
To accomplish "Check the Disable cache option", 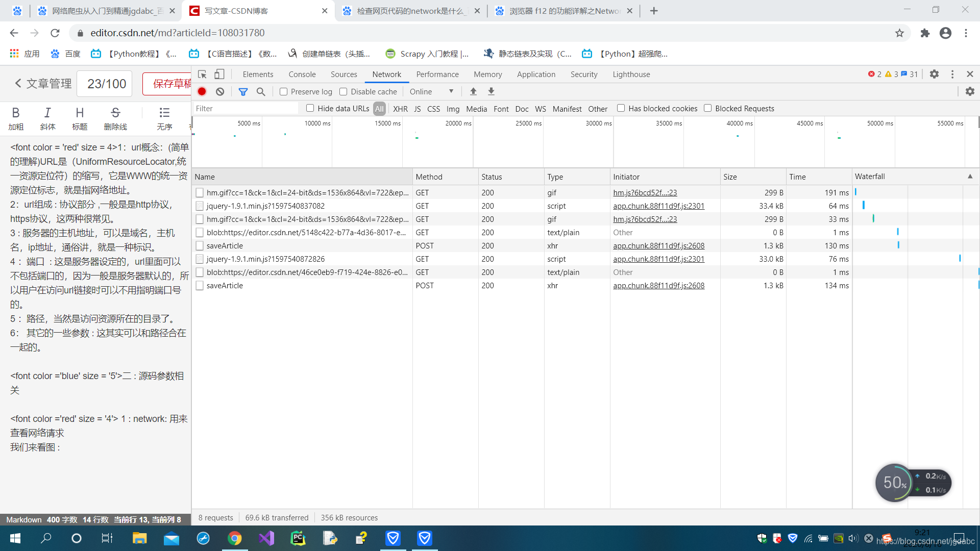I will tap(344, 92).
